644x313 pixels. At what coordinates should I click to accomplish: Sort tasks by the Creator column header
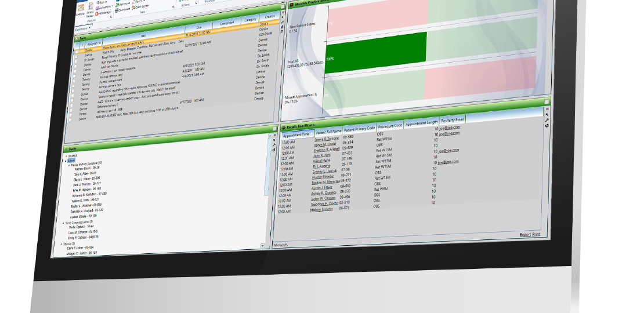point(270,17)
